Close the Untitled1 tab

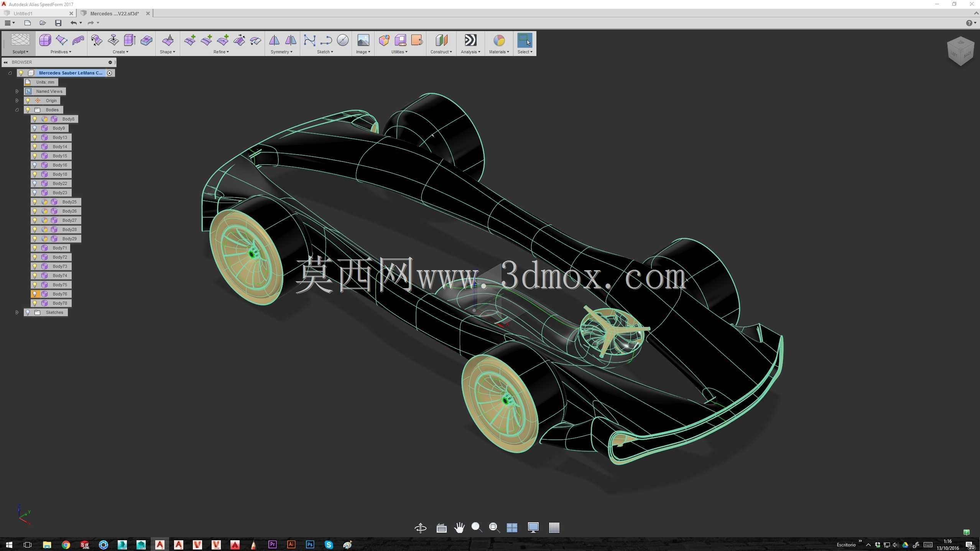pyautogui.click(x=71, y=13)
